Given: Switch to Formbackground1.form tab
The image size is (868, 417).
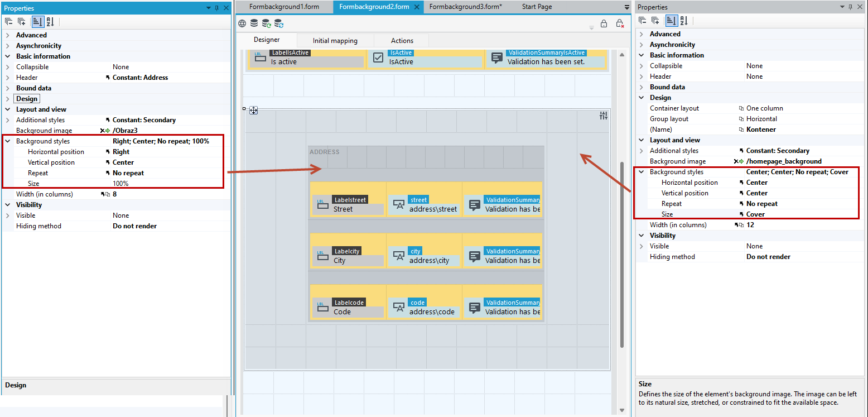Looking at the screenshot, I should (285, 7).
